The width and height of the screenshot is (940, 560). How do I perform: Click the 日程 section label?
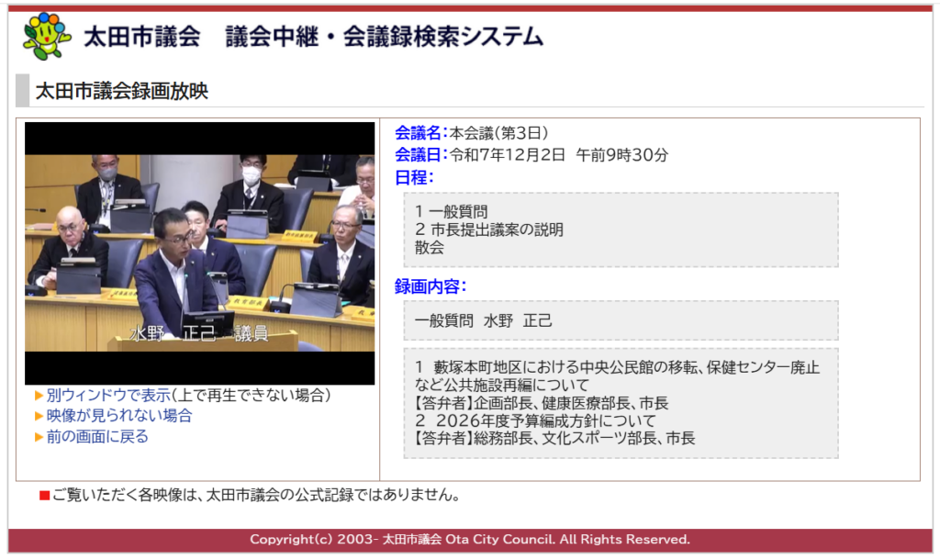(414, 177)
